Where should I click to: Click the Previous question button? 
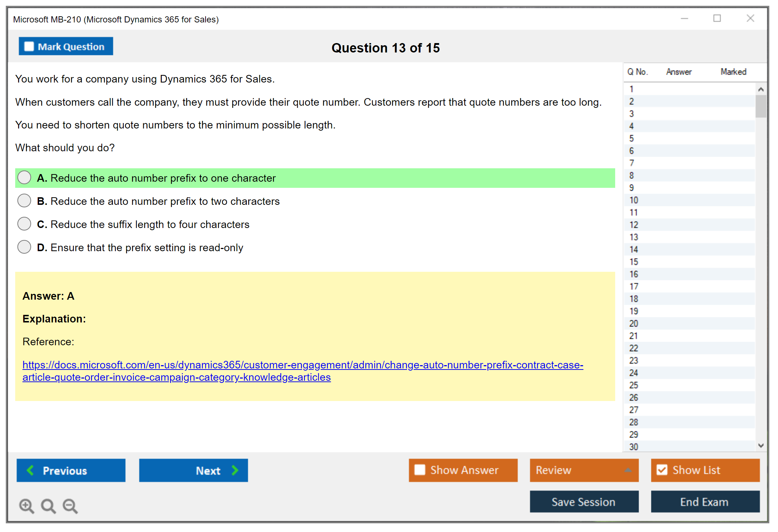pos(71,470)
